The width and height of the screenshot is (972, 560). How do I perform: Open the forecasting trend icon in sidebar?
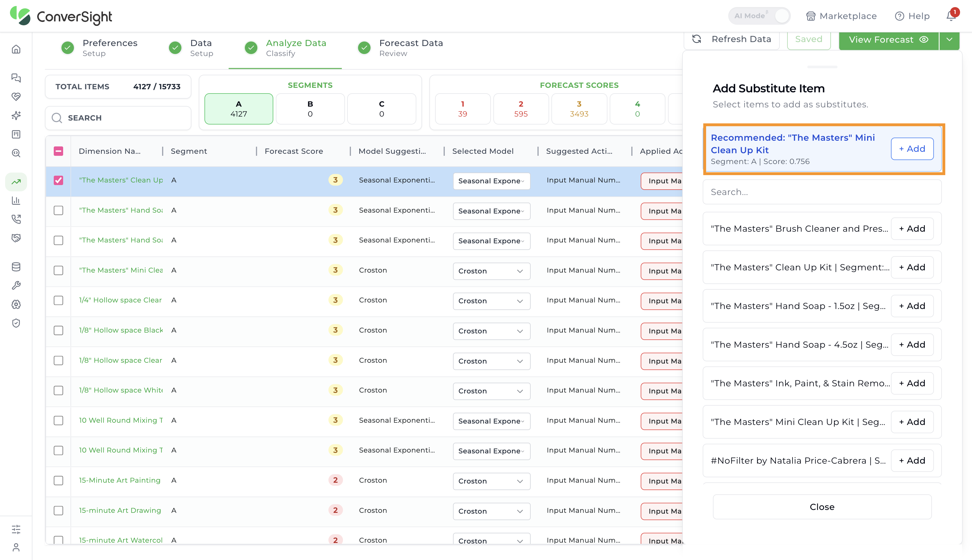[x=16, y=182]
